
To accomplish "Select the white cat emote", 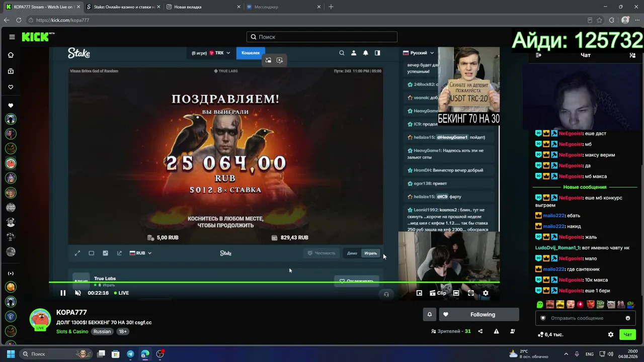I will [611, 304].
